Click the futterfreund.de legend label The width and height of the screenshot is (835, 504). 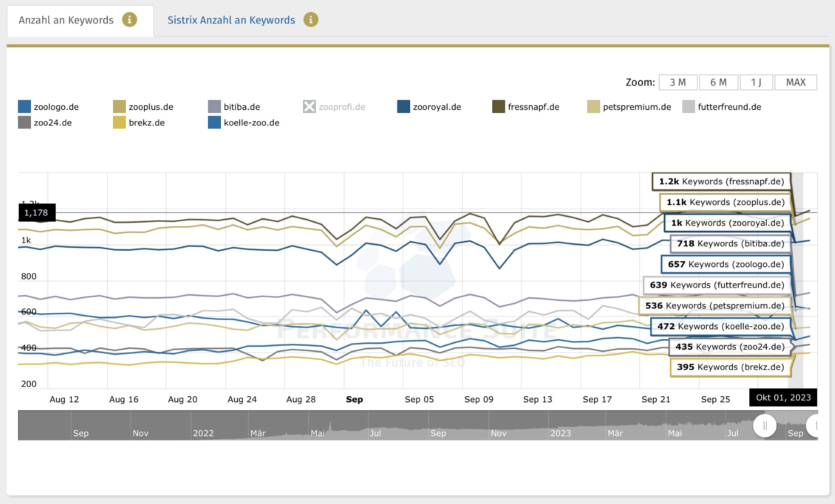729,107
